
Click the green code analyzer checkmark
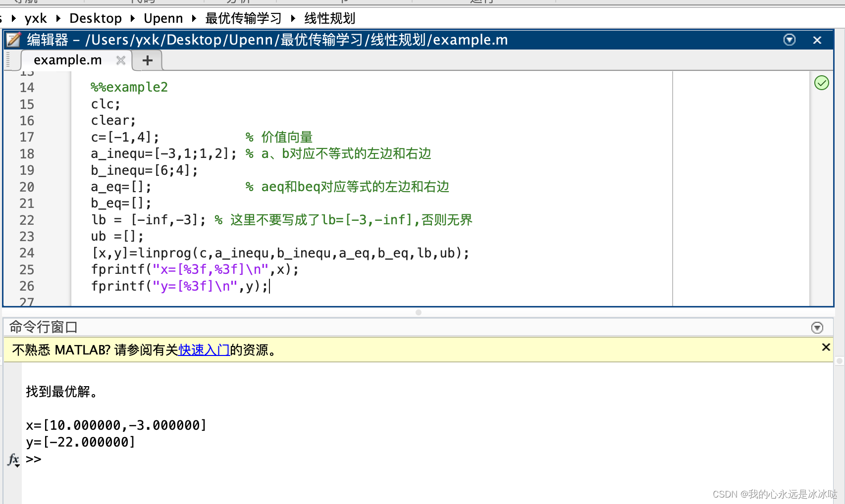tap(822, 83)
